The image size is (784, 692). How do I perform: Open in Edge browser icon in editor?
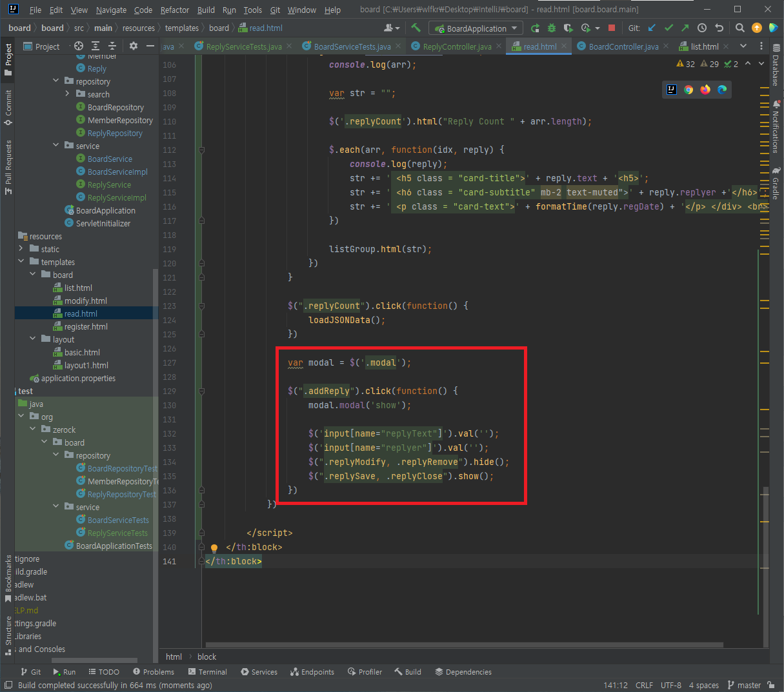click(722, 90)
